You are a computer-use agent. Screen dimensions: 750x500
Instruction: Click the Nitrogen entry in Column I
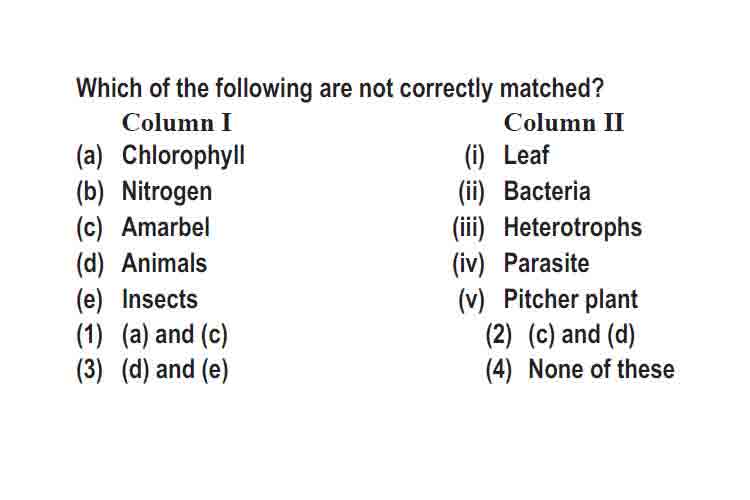tap(167, 192)
